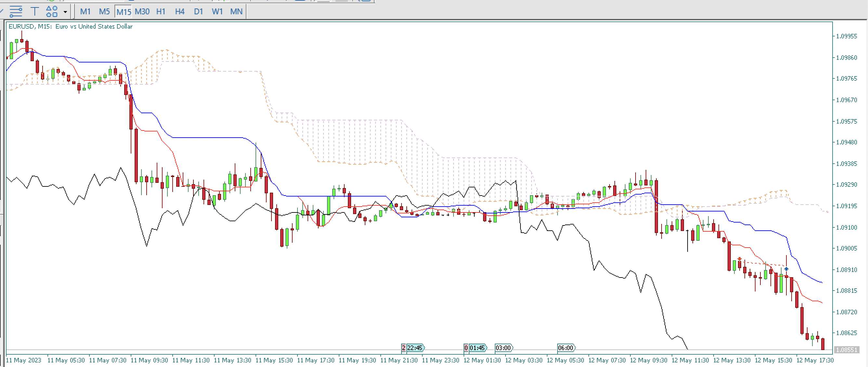This screenshot has width=868, height=367.
Task: Toggle the active M15 timeframe button
Action: pos(123,12)
